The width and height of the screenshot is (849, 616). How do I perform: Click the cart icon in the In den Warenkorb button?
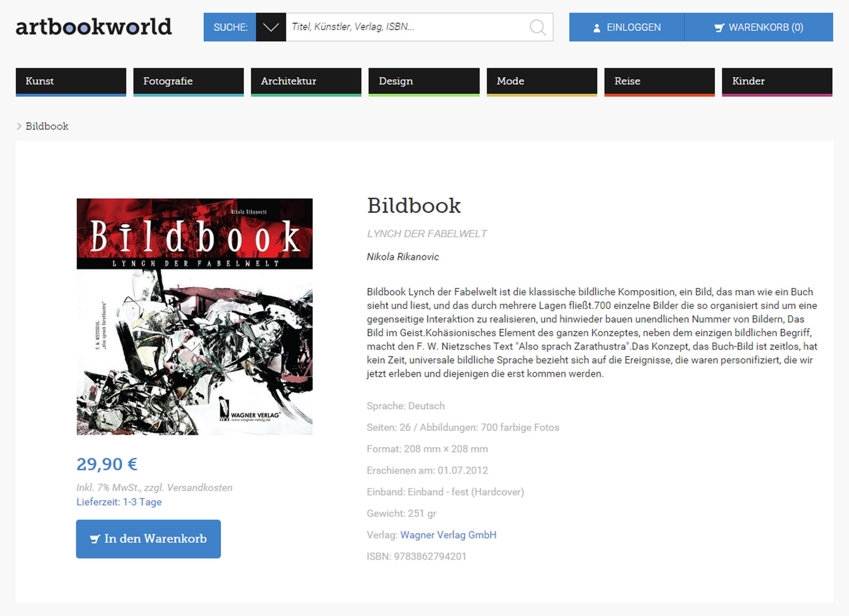point(95,539)
